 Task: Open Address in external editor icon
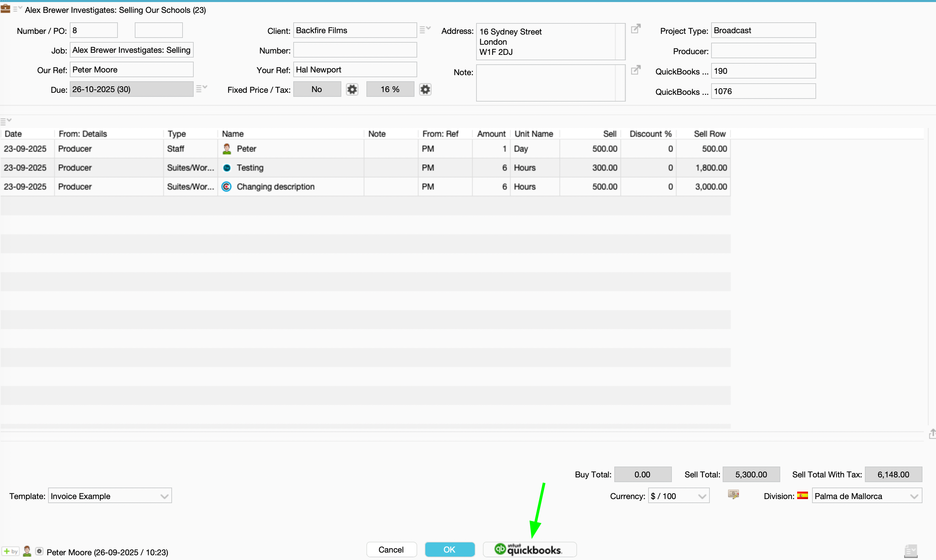[636, 29]
